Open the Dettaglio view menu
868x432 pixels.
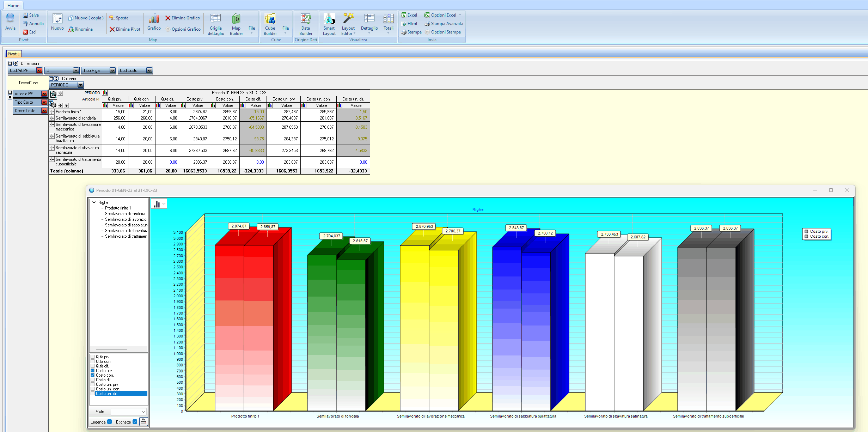[369, 24]
